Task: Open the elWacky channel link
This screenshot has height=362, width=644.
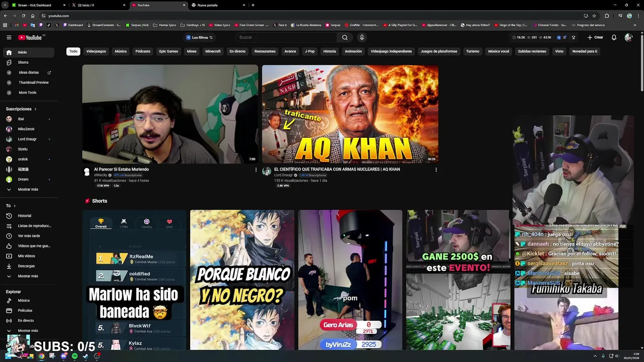Action: pos(101,175)
